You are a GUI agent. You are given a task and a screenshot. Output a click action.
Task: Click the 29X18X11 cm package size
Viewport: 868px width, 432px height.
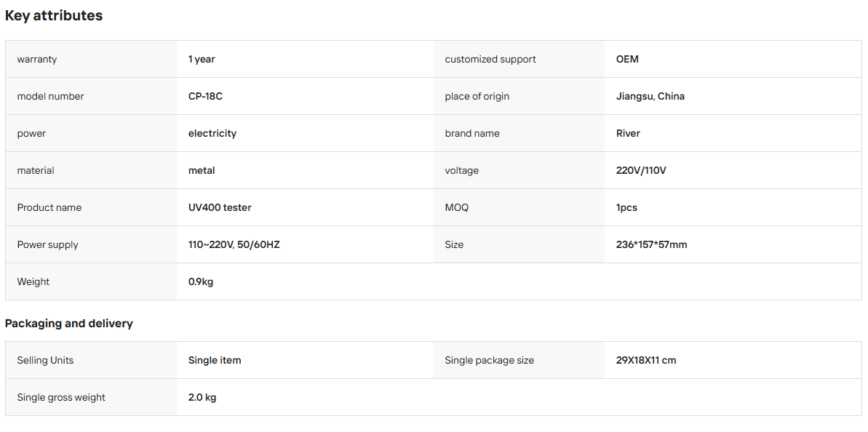[645, 360]
